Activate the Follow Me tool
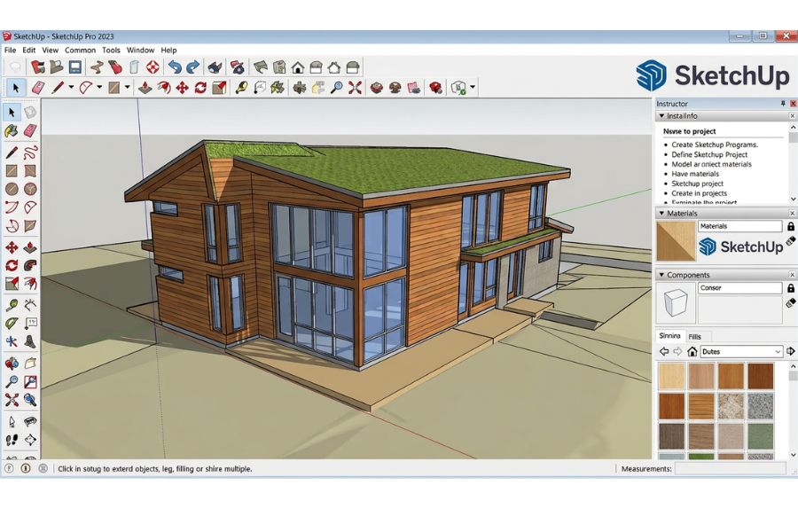The image size is (798, 532). point(30,265)
